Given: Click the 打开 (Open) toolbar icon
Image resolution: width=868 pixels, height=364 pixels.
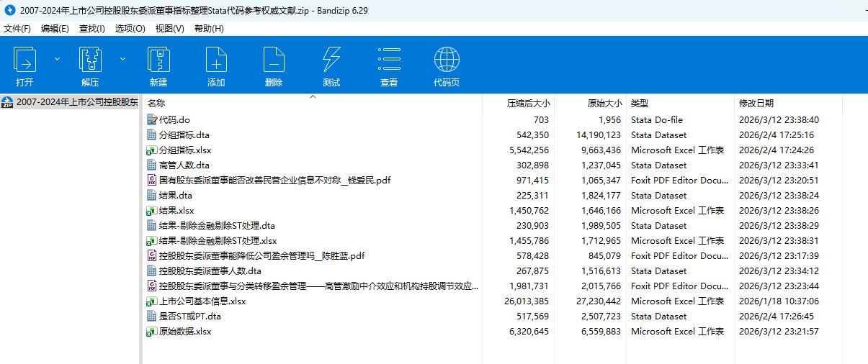Looking at the screenshot, I should pyautogui.click(x=25, y=59).
